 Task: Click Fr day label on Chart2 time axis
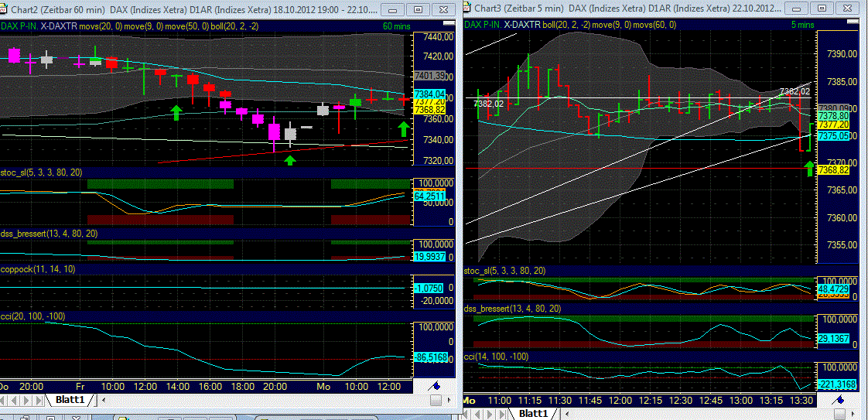80,386
